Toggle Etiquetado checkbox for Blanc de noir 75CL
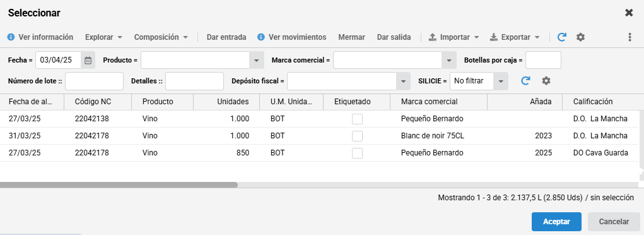 [357, 136]
